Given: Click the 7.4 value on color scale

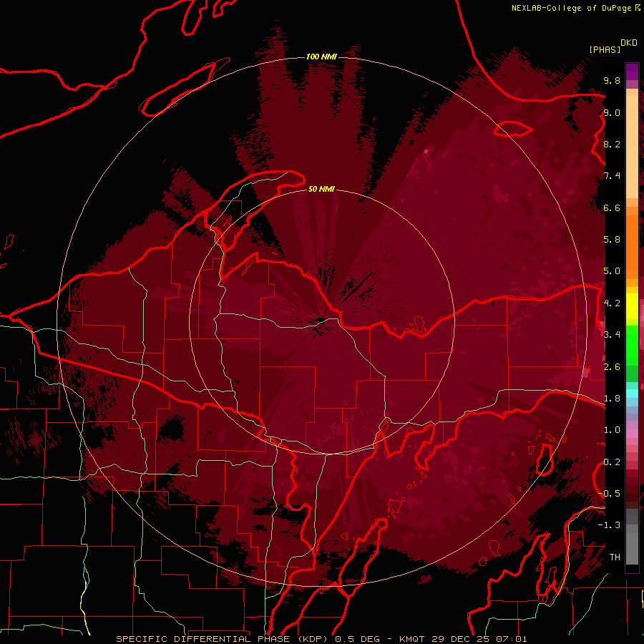Looking at the screenshot, I should click(612, 176).
